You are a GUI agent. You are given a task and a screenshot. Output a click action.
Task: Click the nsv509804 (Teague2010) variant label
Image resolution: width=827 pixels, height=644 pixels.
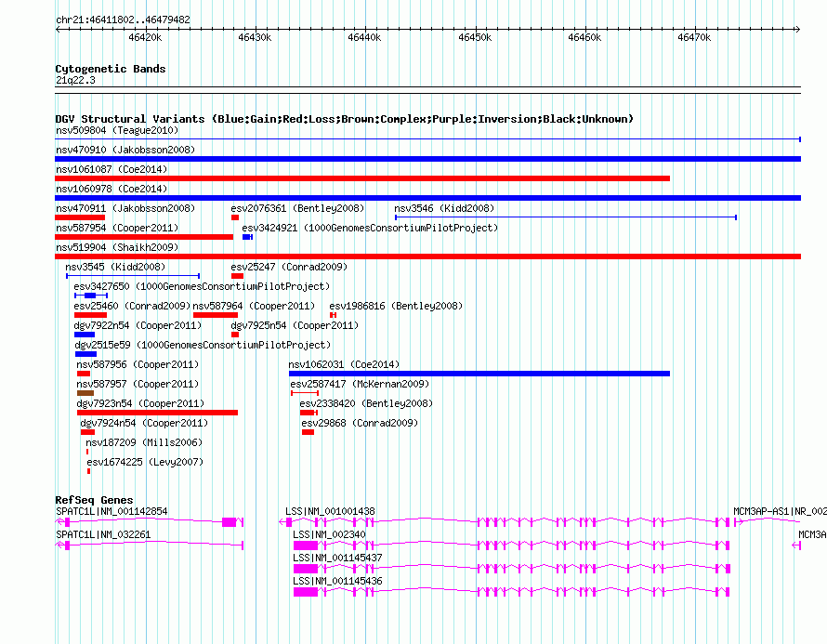117,130
